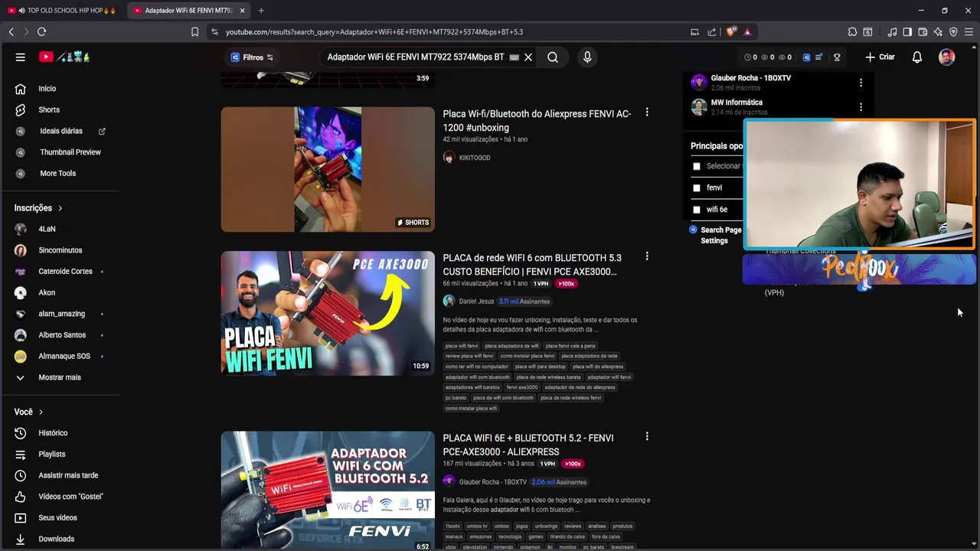Screen dimensions: 980x551
Task: Open the account avatar menu
Action: pos(947,57)
